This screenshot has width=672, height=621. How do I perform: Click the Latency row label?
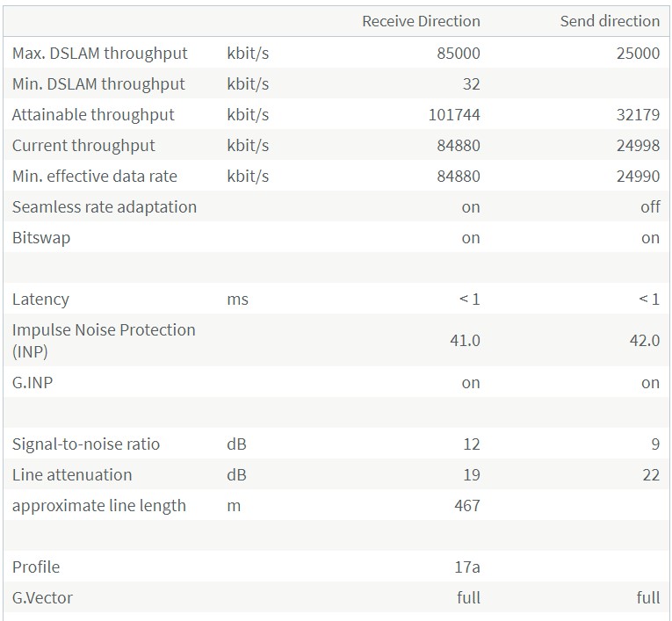coord(40,300)
